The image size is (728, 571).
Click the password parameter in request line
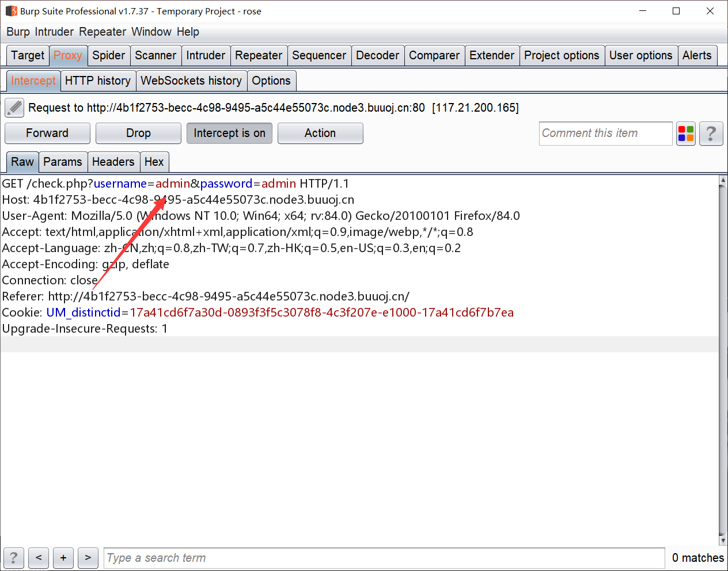[226, 184]
